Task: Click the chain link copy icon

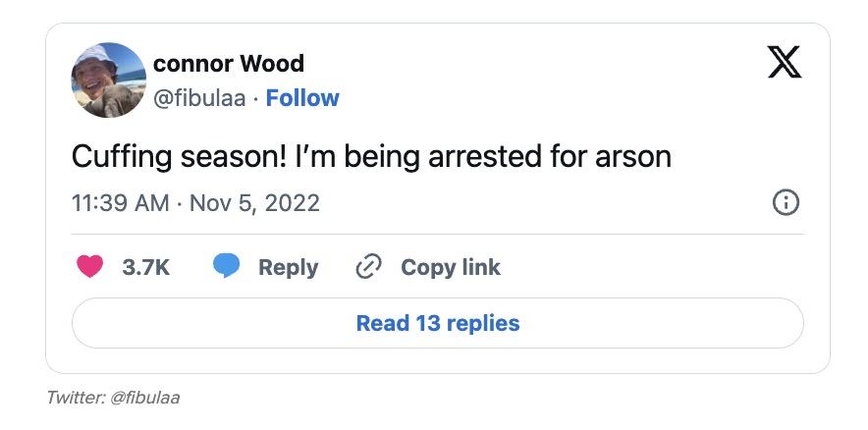Action: click(368, 267)
